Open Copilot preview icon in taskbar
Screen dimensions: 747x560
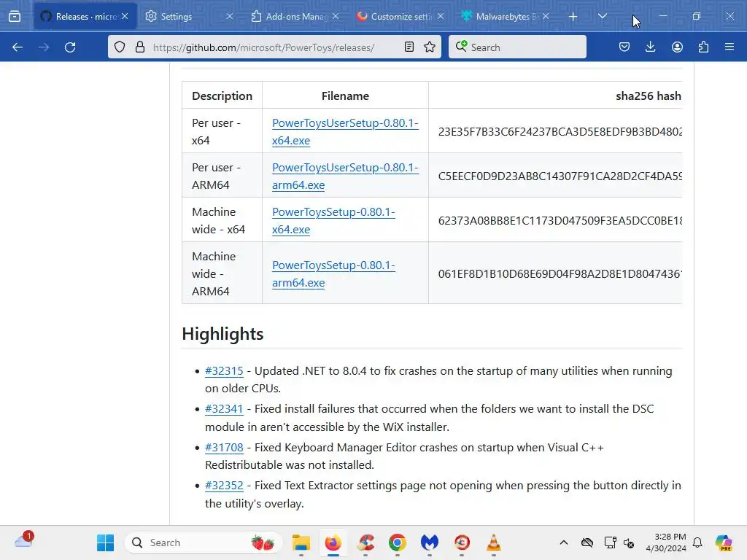[x=724, y=542]
